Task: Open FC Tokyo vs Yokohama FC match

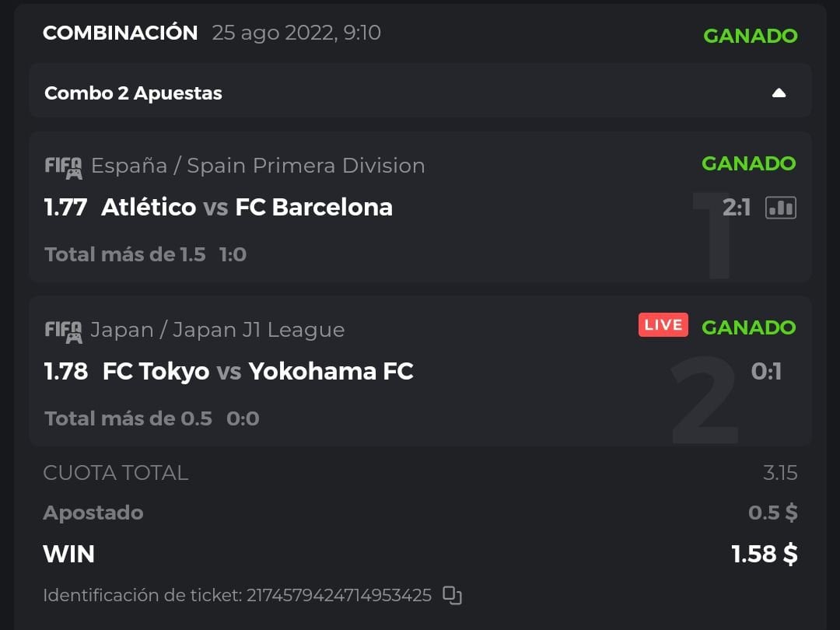Action: pyautogui.click(x=257, y=372)
